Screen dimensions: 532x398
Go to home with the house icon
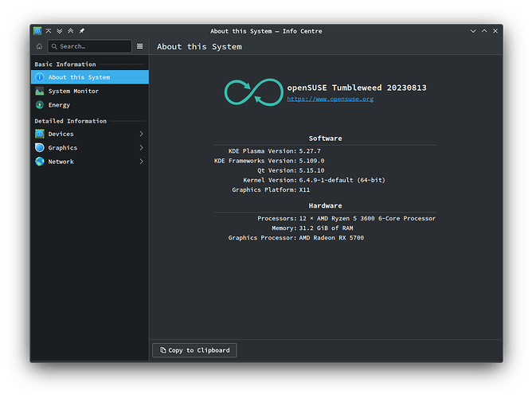39,46
